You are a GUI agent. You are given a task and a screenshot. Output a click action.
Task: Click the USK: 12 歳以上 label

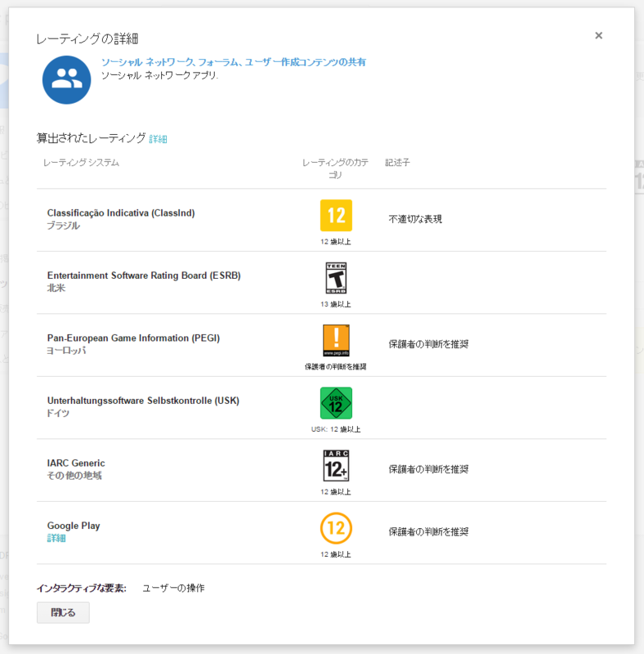(x=336, y=429)
